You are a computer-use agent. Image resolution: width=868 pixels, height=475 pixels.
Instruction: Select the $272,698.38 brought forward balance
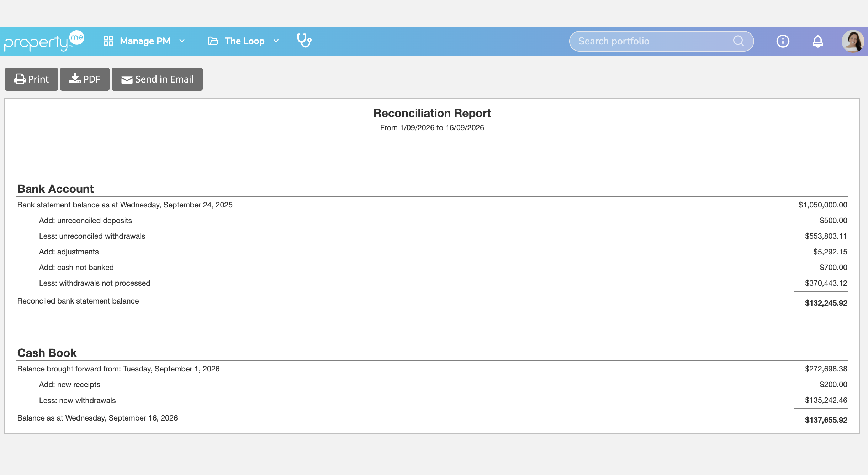click(826, 369)
